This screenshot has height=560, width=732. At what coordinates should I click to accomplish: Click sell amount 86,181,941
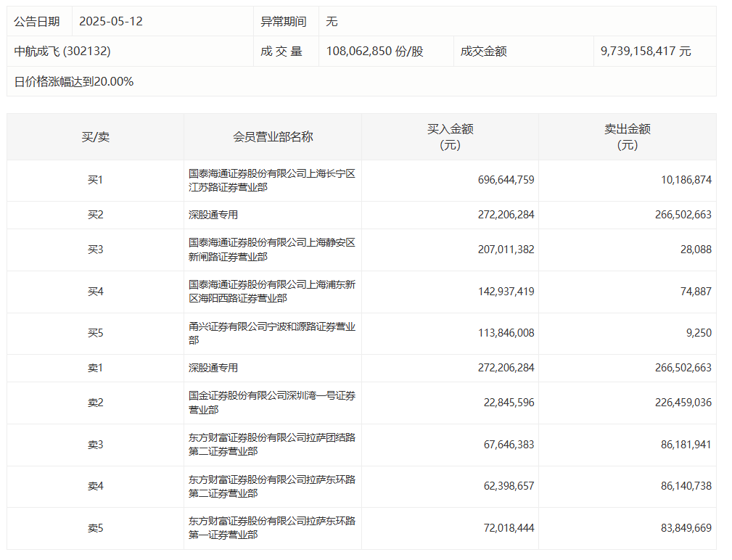pos(686,445)
